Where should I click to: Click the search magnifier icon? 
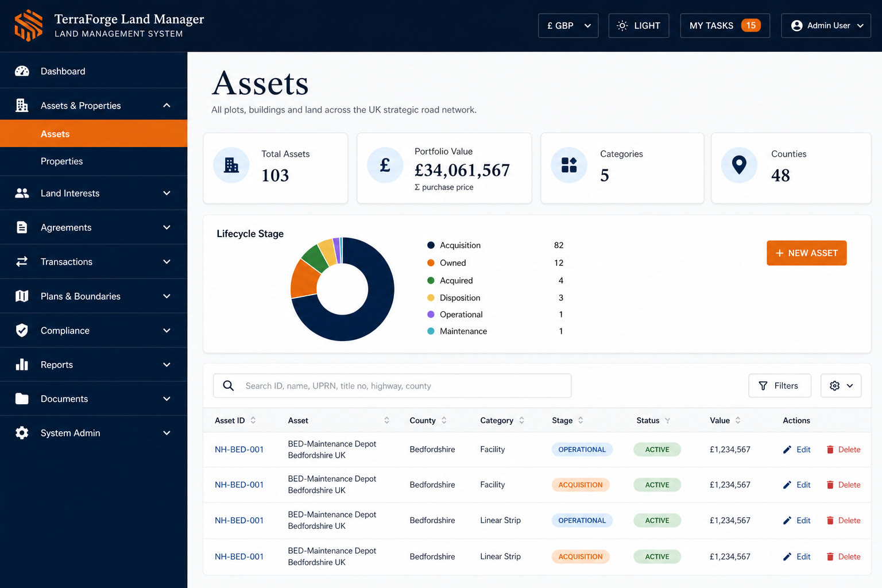click(x=228, y=386)
